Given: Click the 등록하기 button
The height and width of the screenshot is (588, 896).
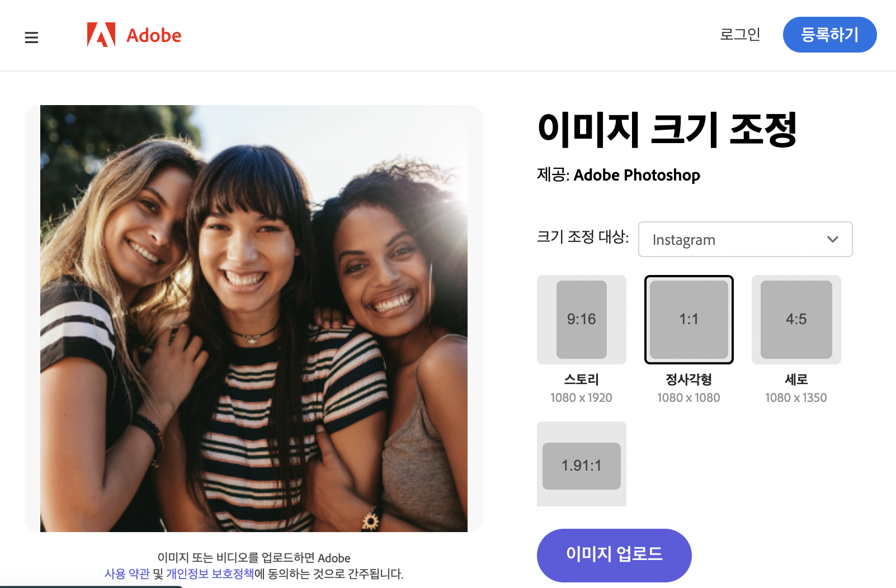Looking at the screenshot, I should tap(829, 35).
